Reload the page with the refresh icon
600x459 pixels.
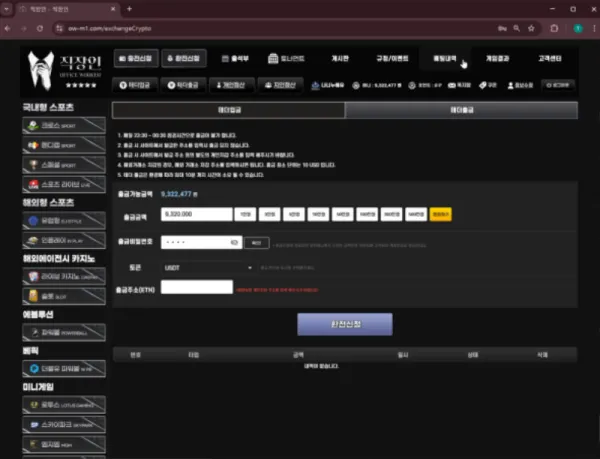point(40,28)
